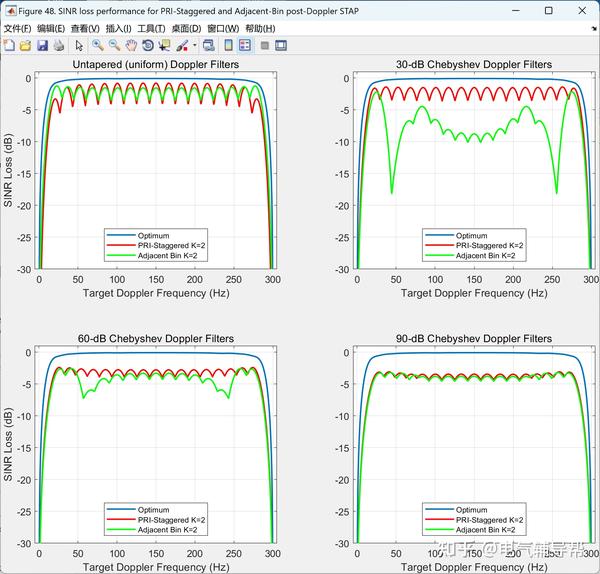This screenshot has height=574, width=600.
Task: Open a file with folder icon
Action: tap(25, 46)
